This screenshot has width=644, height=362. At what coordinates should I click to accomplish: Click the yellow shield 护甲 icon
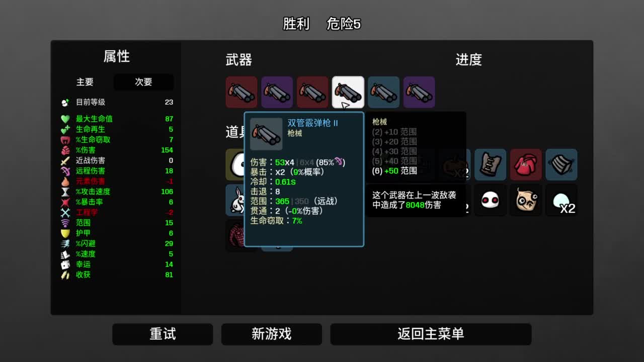(65, 233)
